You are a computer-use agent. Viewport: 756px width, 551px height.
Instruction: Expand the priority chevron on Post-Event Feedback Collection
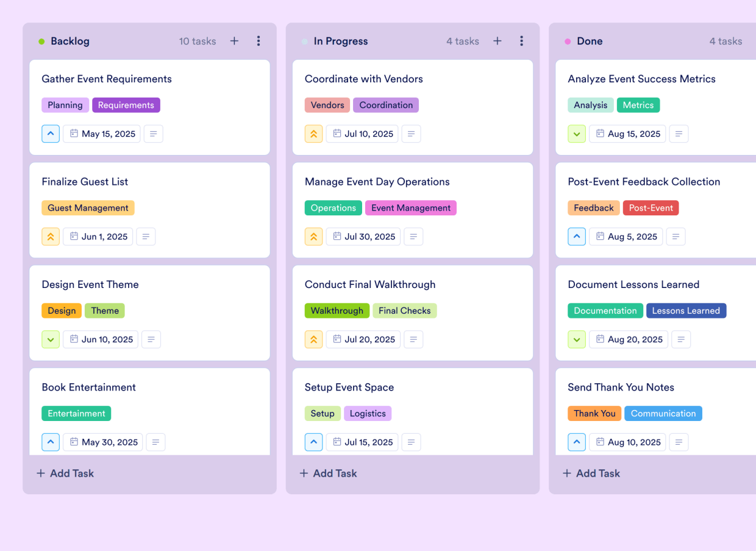coord(577,236)
